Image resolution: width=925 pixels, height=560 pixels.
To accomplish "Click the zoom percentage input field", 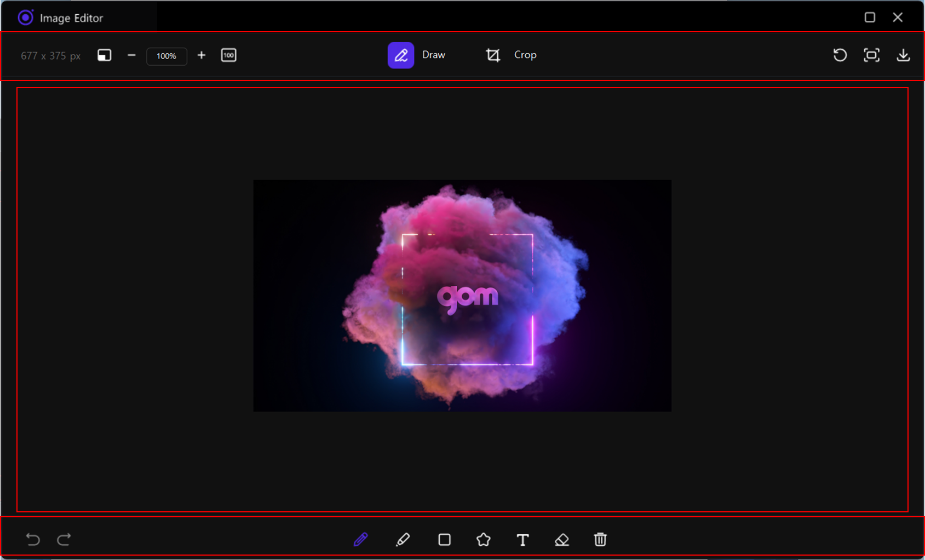I will click(x=166, y=56).
